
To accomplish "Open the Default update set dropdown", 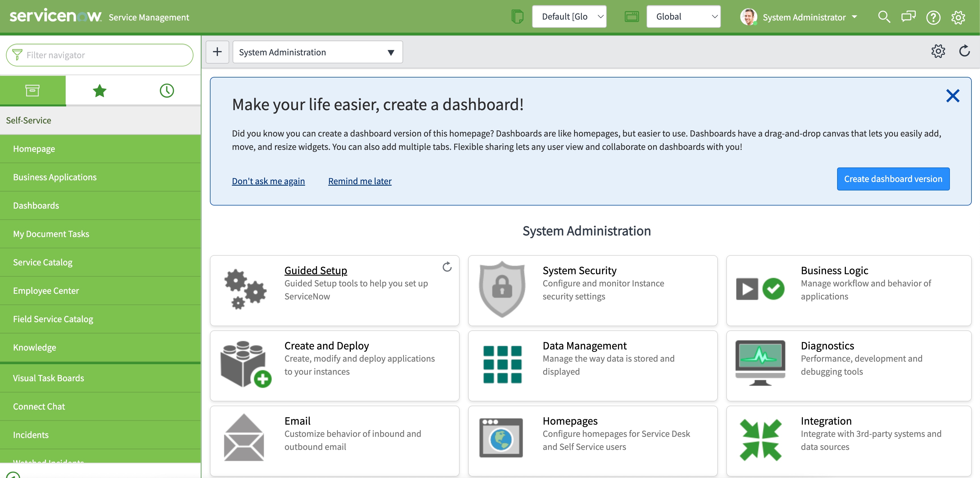I will coord(569,16).
